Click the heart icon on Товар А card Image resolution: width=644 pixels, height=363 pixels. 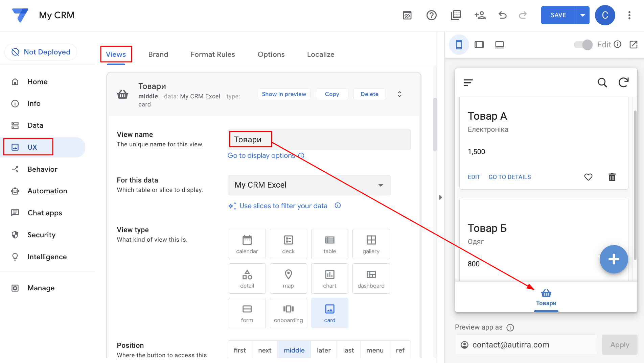[589, 177]
